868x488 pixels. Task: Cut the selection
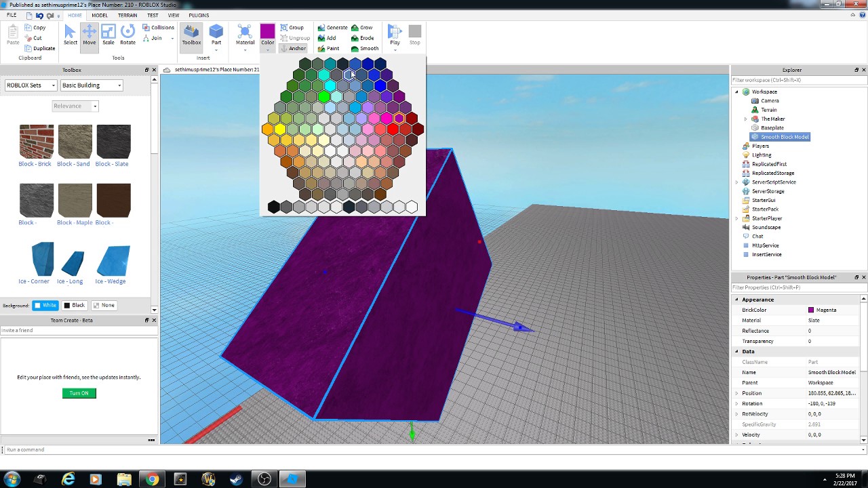click(33, 38)
